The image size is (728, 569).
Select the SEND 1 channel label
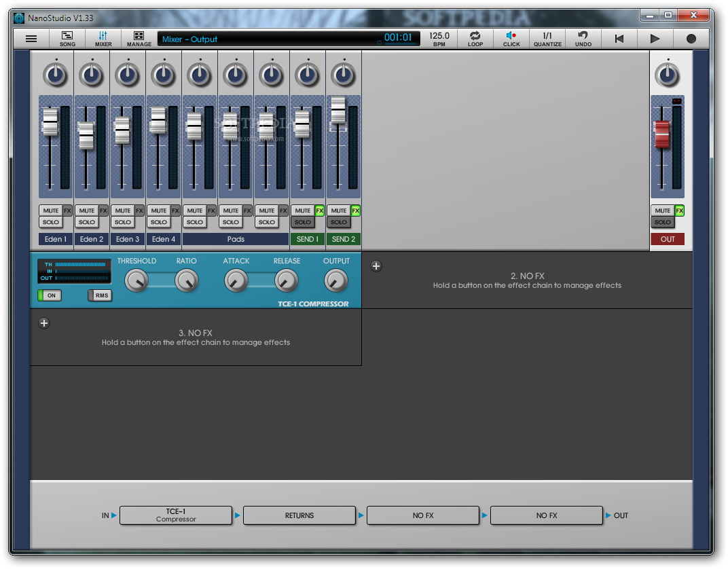click(x=307, y=239)
